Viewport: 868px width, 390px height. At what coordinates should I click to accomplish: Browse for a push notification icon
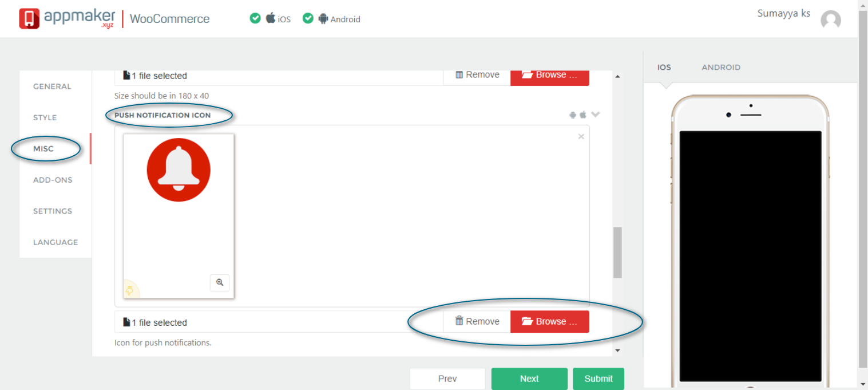(x=550, y=321)
